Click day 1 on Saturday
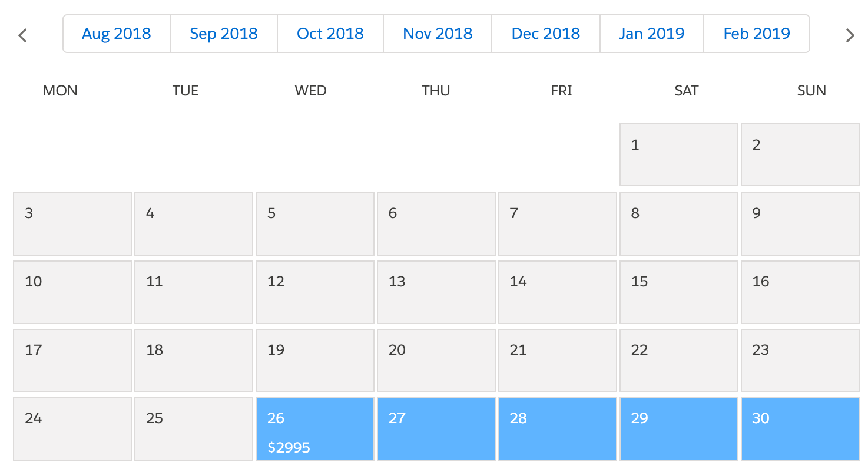Screen dimensions: 868x475 point(679,154)
